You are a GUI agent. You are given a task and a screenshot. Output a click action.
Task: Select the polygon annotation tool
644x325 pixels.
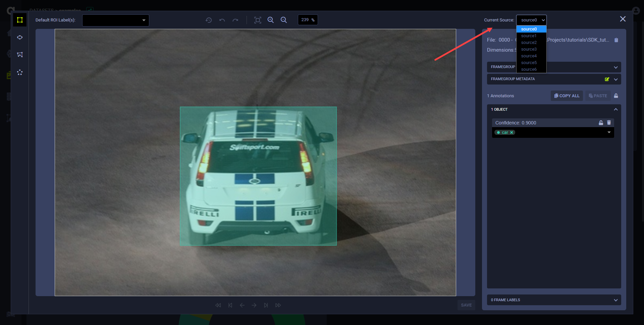20,55
